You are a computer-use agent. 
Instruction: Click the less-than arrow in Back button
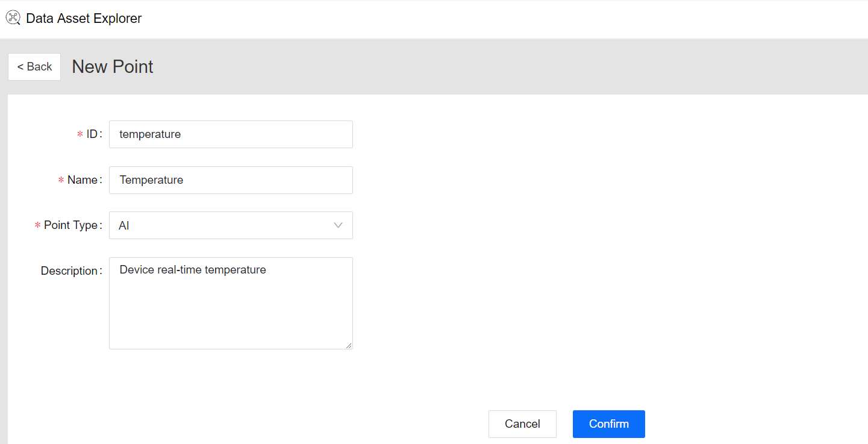[x=20, y=67]
